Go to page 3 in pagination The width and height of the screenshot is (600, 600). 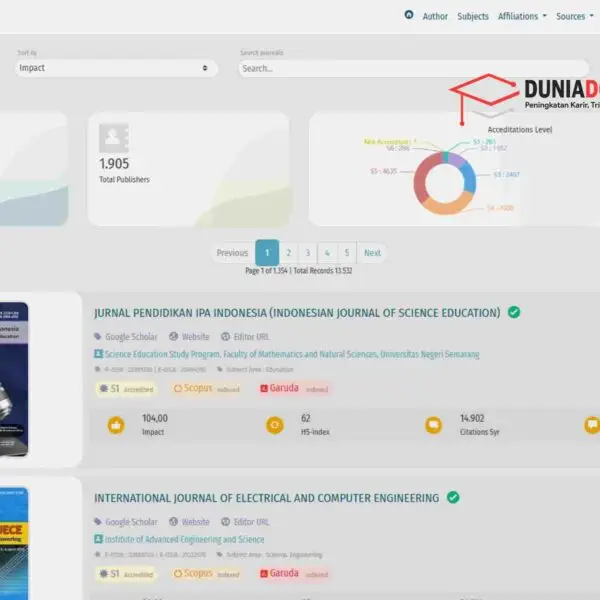308,253
